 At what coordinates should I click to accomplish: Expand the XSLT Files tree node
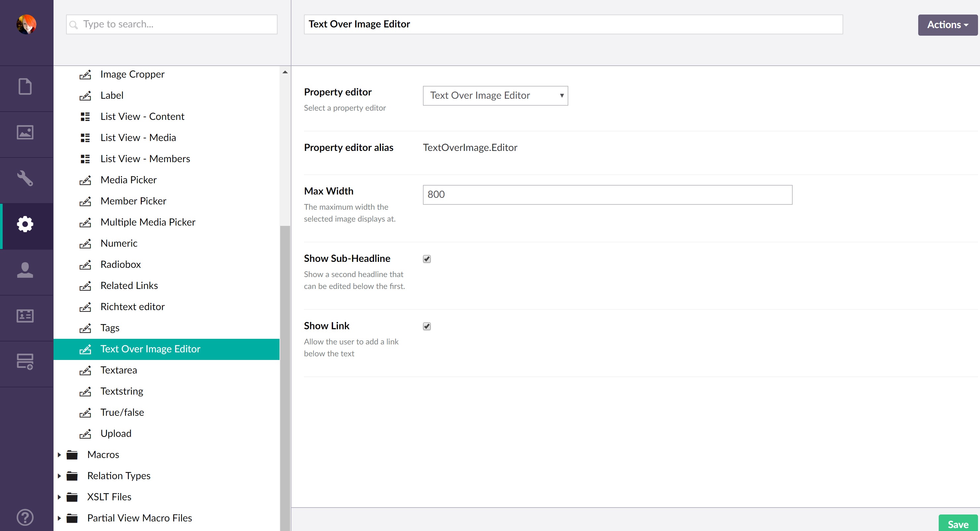59,497
